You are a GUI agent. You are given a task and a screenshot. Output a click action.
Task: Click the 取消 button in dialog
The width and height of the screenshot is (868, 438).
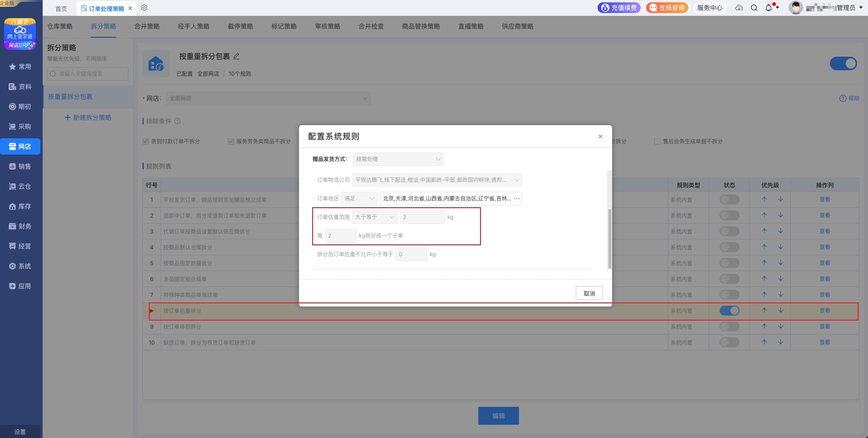[589, 293]
